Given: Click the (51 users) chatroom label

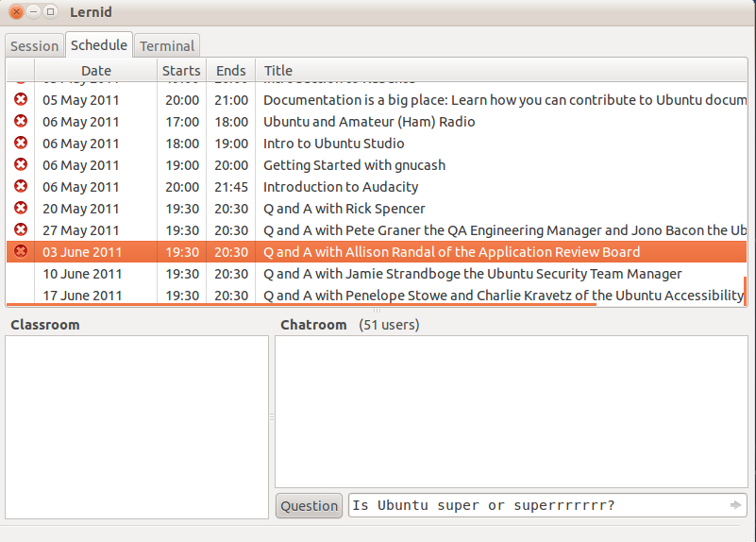Looking at the screenshot, I should pos(389,325).
